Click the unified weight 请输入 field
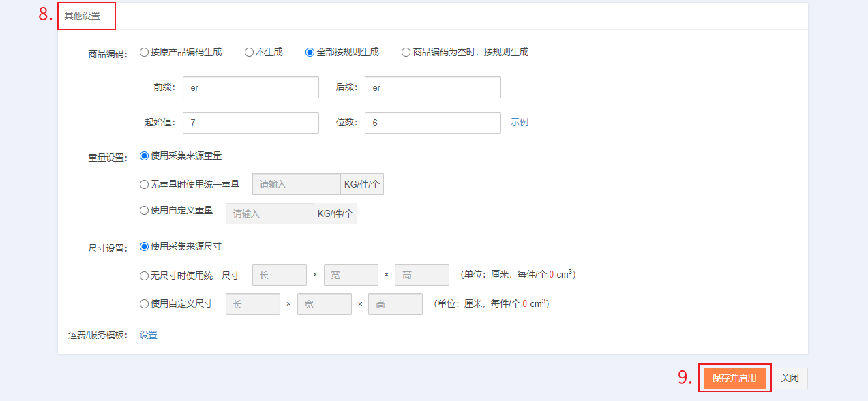The width and height of the screenshot is (868, 401). click(x=297, y=184)
